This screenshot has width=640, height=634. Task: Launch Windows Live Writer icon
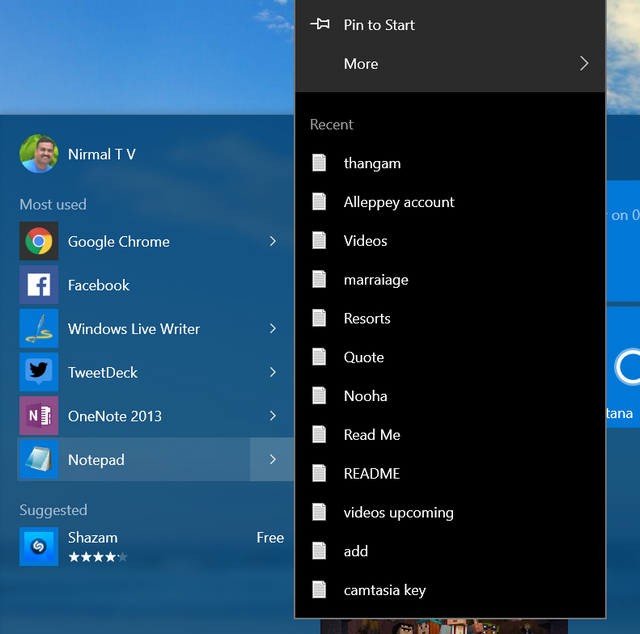coord(39,328)
